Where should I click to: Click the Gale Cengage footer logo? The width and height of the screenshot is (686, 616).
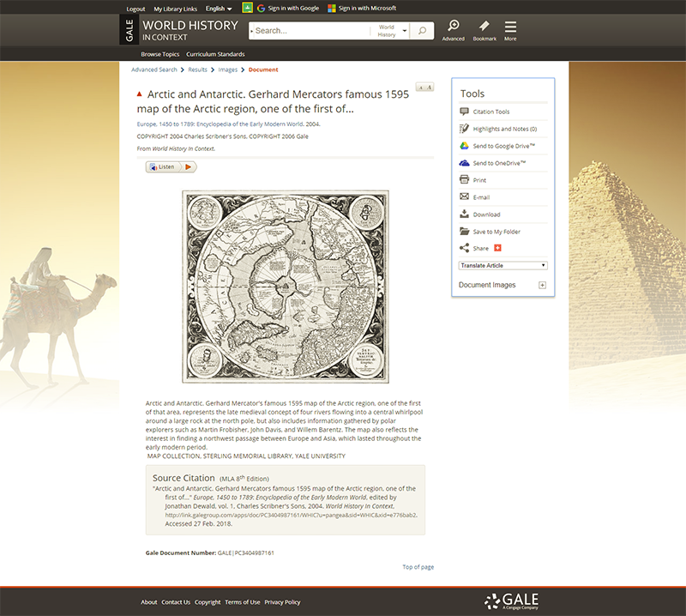511,601
